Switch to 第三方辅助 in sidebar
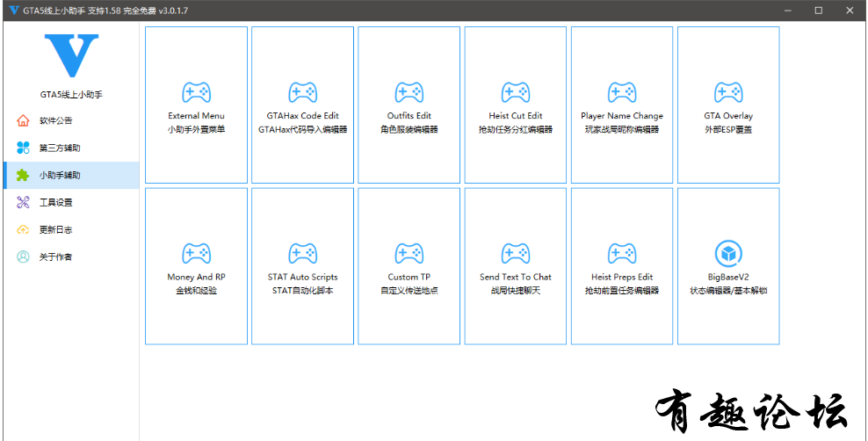This screenshot has height=441, width=868. pos(71,148)
